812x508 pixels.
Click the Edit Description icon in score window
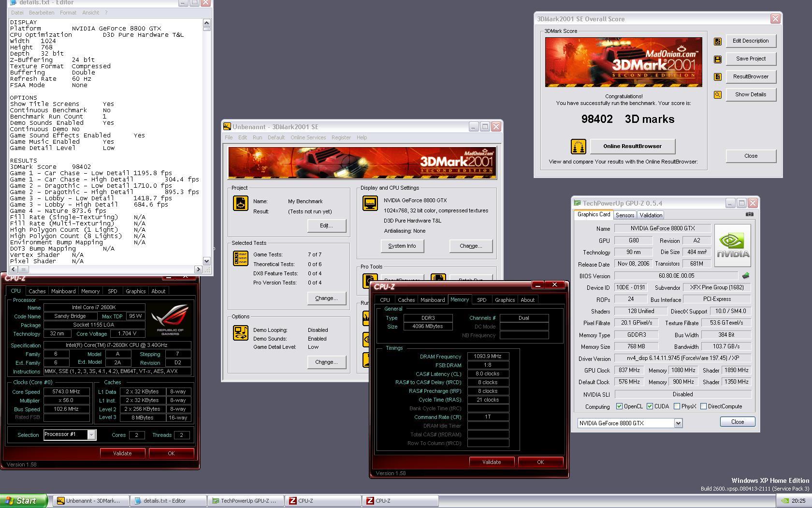[x=718, y=42]
